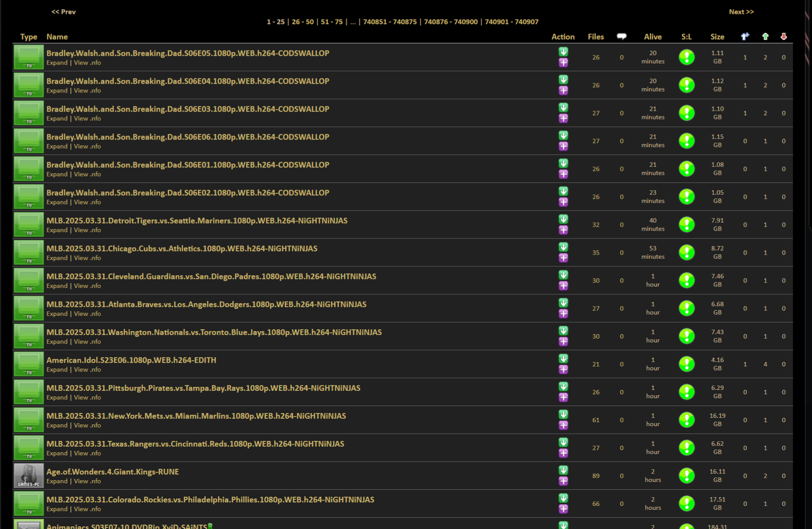Sort by the red leechers arrow column
The height and width of the screenshot is (529, 812).
[784, 37]
